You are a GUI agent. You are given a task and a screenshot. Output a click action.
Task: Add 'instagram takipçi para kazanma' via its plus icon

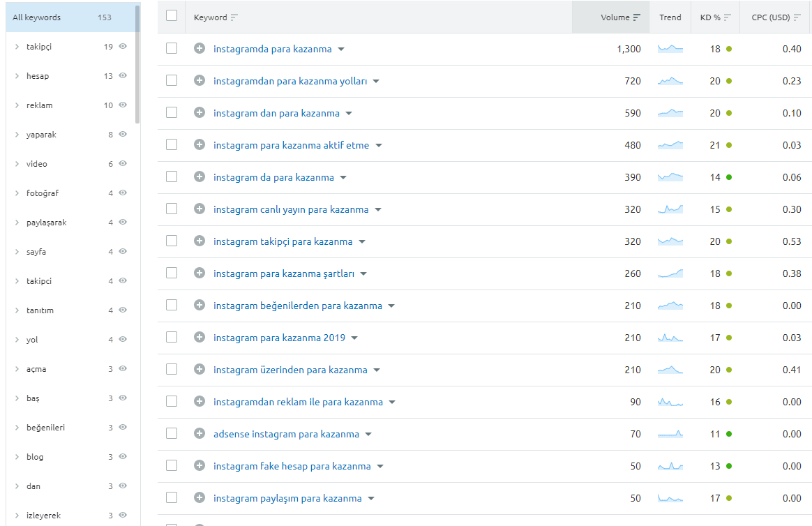click(200, 241)
